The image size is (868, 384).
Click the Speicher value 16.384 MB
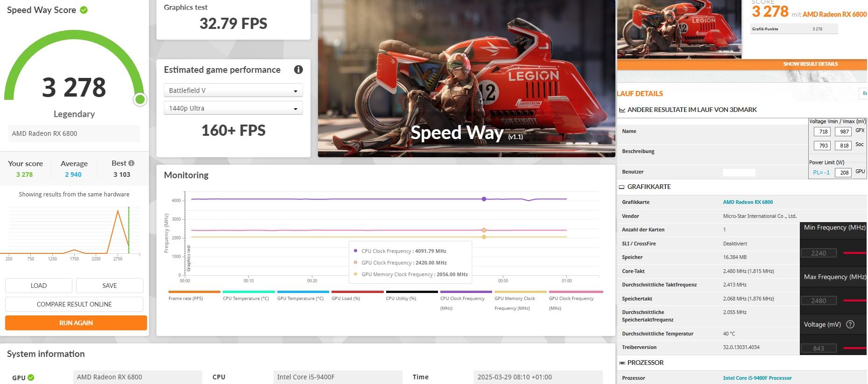point(735,257)
